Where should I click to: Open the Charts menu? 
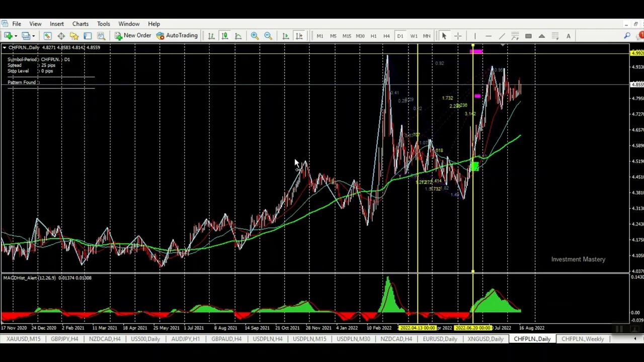pos(80,24)
